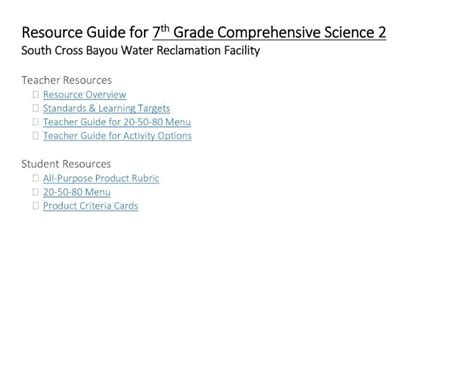Open the 20-50-80 Menu student link
Viewport: 474px width, 365px height.
77,192
